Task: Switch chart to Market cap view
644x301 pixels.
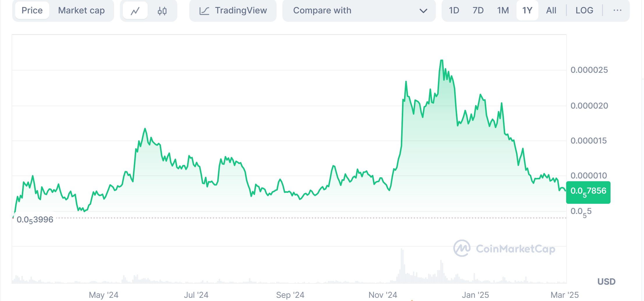Action: 82,10
